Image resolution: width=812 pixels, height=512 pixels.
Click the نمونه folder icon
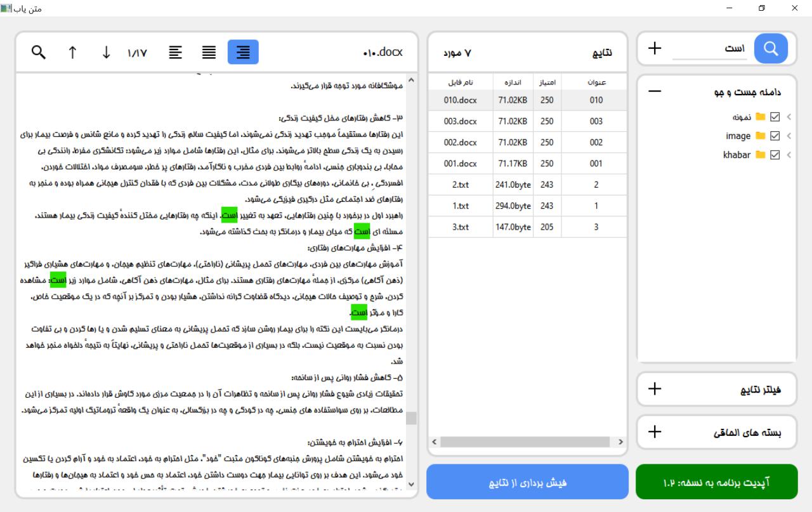[760, 117]
